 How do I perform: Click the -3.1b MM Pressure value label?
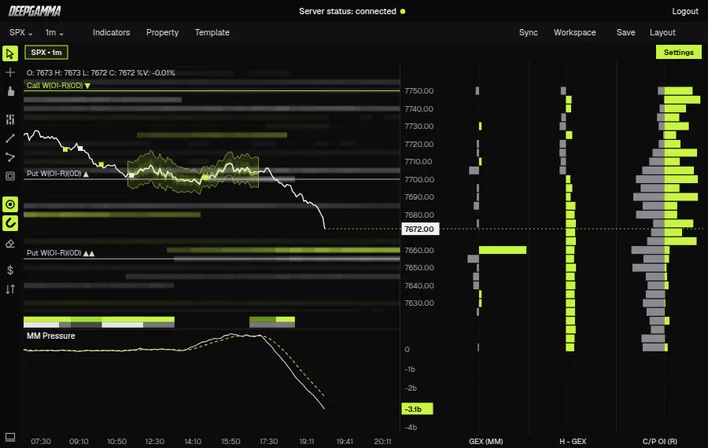[417, 409]
